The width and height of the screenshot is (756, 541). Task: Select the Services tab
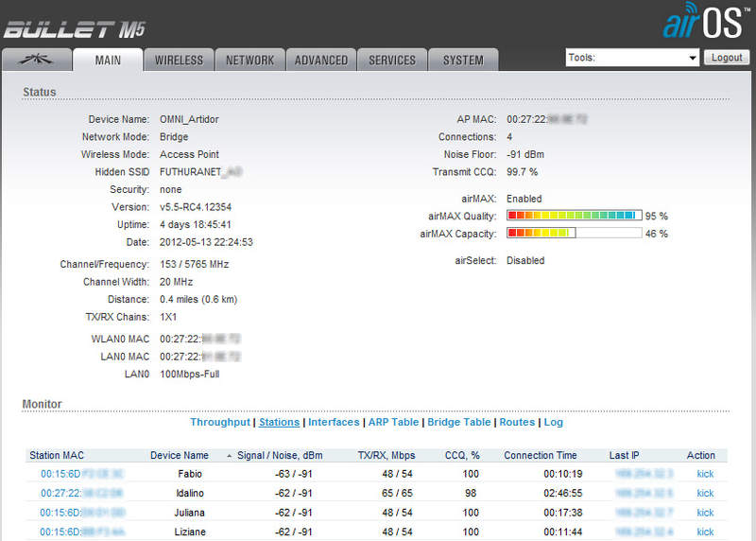[392, 60]
